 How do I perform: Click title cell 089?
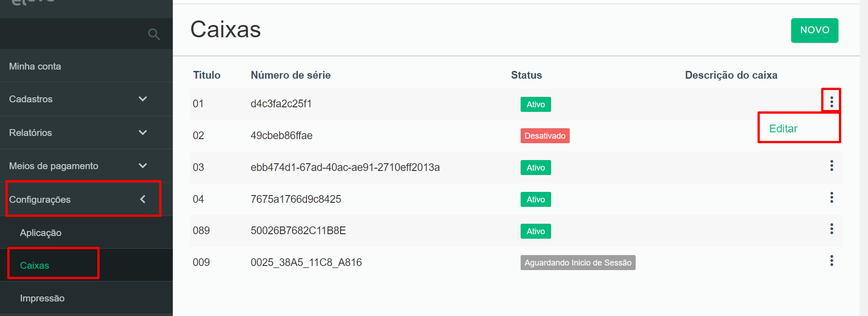pyautogui.click(x=201, y=231)
